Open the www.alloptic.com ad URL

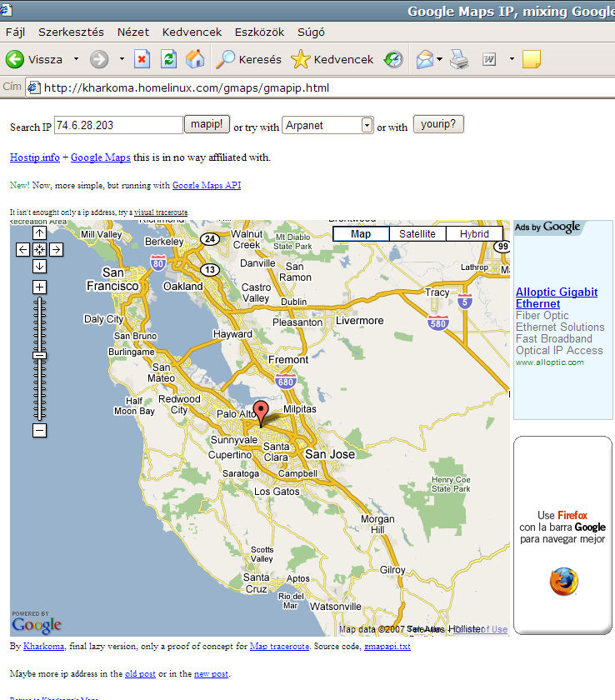pos(550,362)
